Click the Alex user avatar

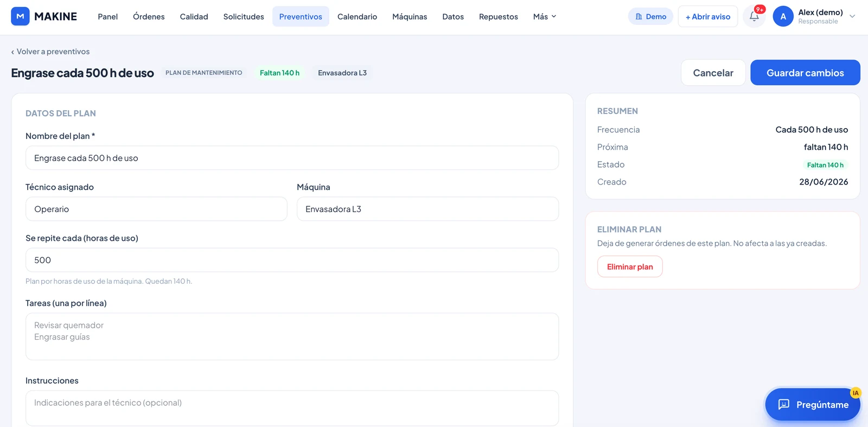click(783, 16)
